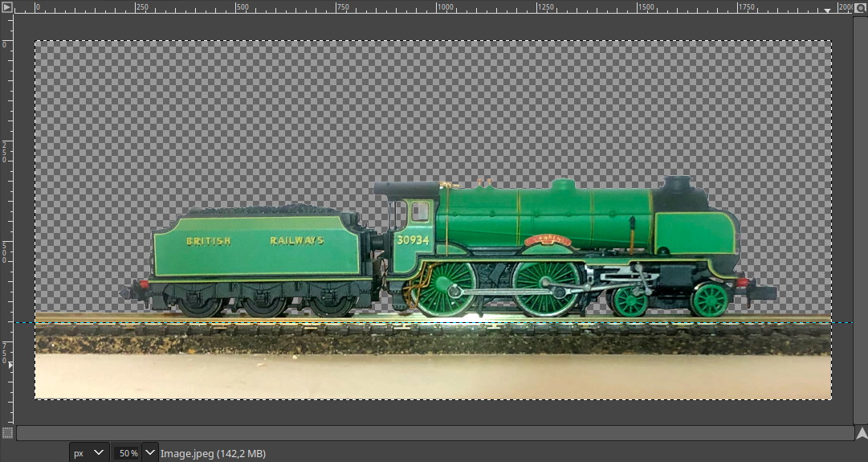868x462 pixels.
Task: Click the BRITISH lettering on the tender
Action: click(209, 242)
